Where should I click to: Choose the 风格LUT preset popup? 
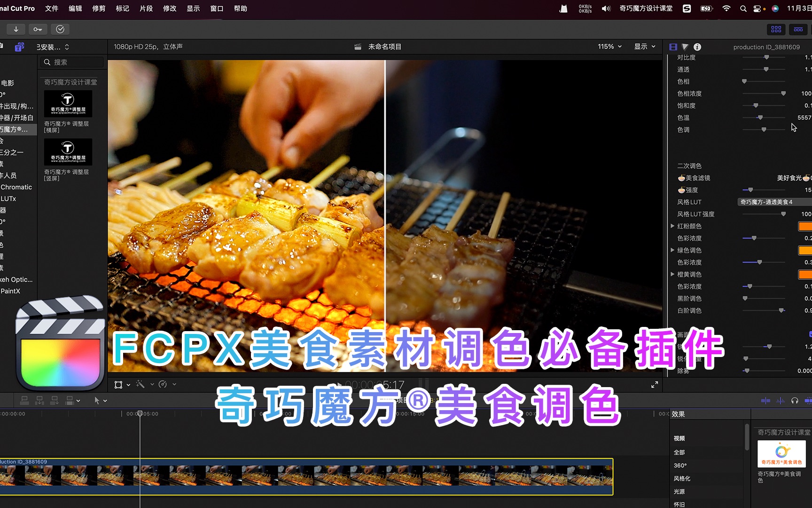click(x=775, y=202)
